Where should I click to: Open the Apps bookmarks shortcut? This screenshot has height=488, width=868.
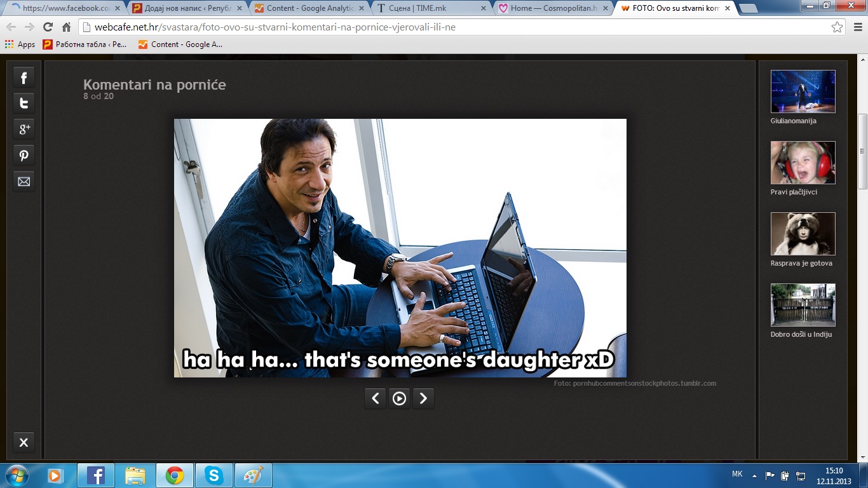coord(20,44)
